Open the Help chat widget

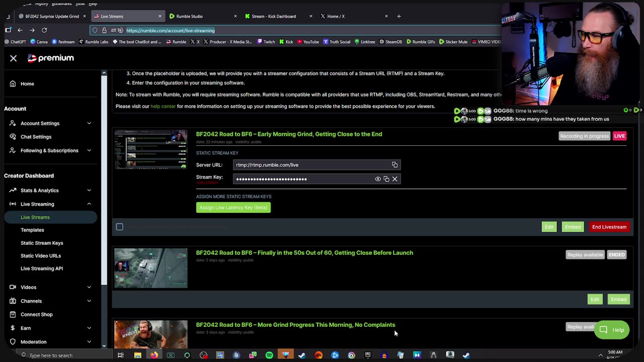612,330
